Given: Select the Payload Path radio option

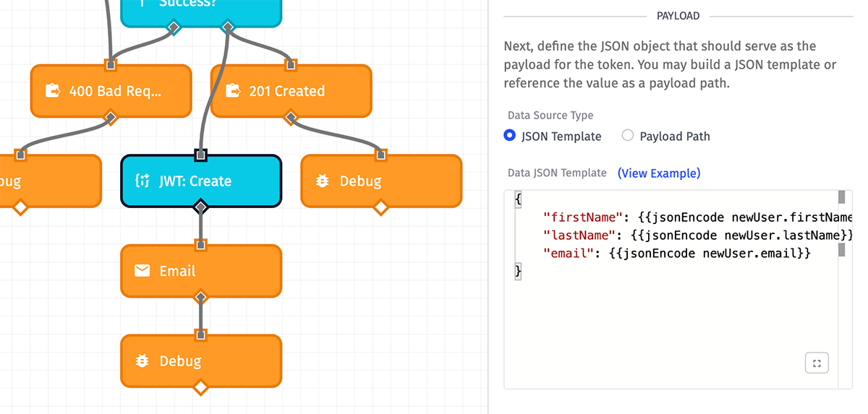Looking at the screenshot, I should [628, 135].
